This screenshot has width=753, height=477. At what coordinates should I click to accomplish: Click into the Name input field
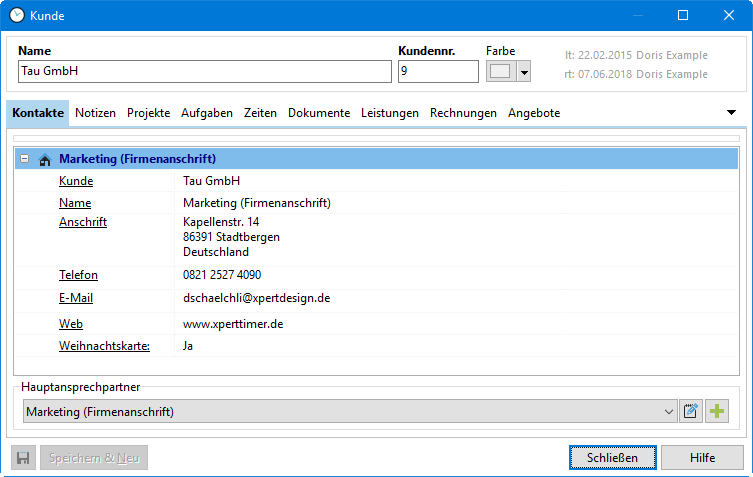tap(204, 71)
